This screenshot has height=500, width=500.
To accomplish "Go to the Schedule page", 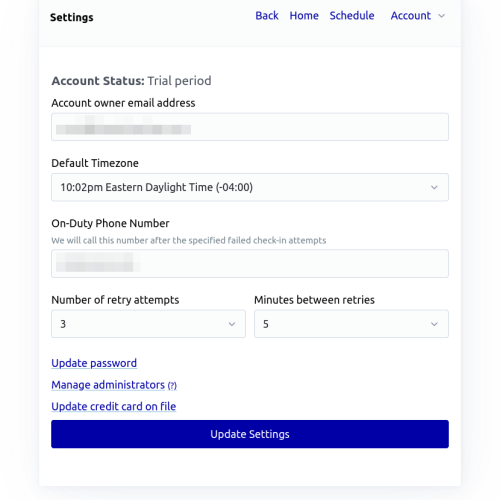I will point(352,16).
